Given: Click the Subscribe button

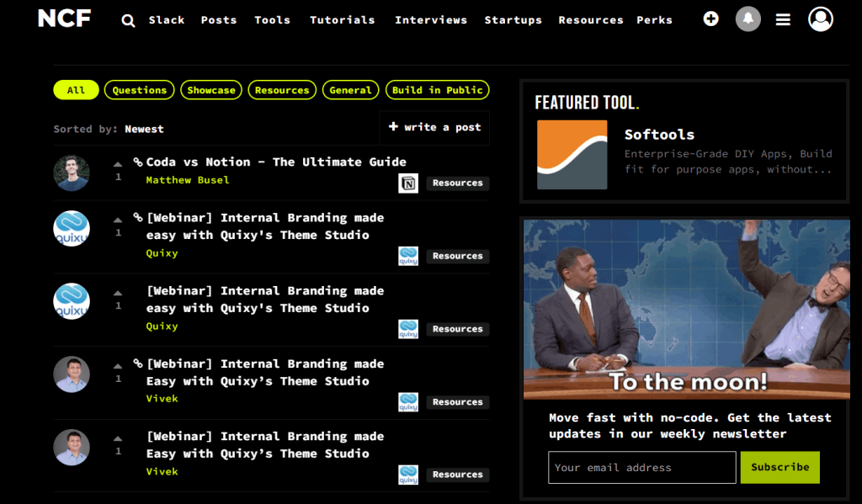Looking at the screenshot, I should pyautogui.click(x=780, y=467).
